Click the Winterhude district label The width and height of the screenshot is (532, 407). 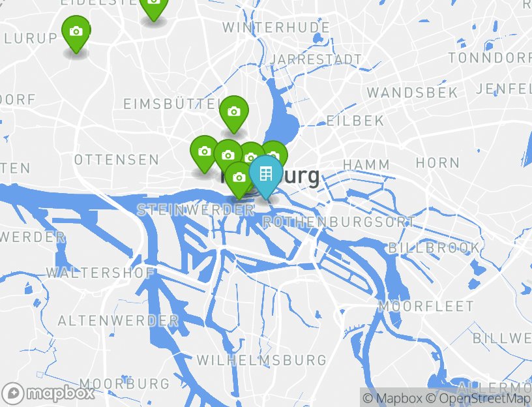[276, 28]
